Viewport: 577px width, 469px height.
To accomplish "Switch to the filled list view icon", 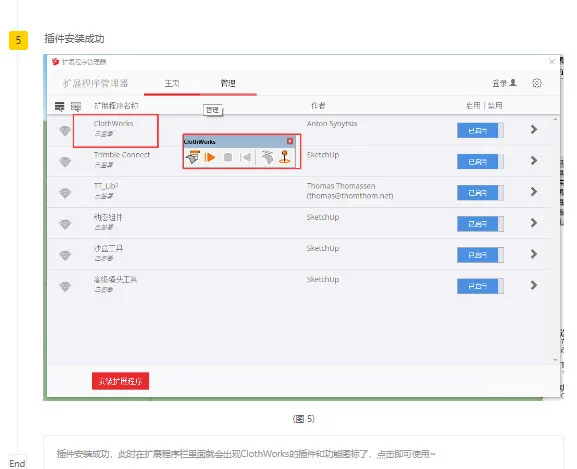I will coord(59,106).
